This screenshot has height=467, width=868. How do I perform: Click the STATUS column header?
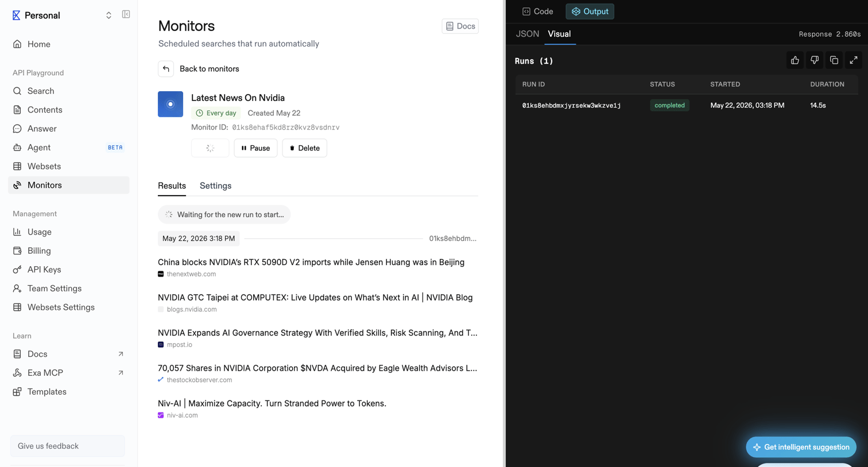[x=662, y=84]
